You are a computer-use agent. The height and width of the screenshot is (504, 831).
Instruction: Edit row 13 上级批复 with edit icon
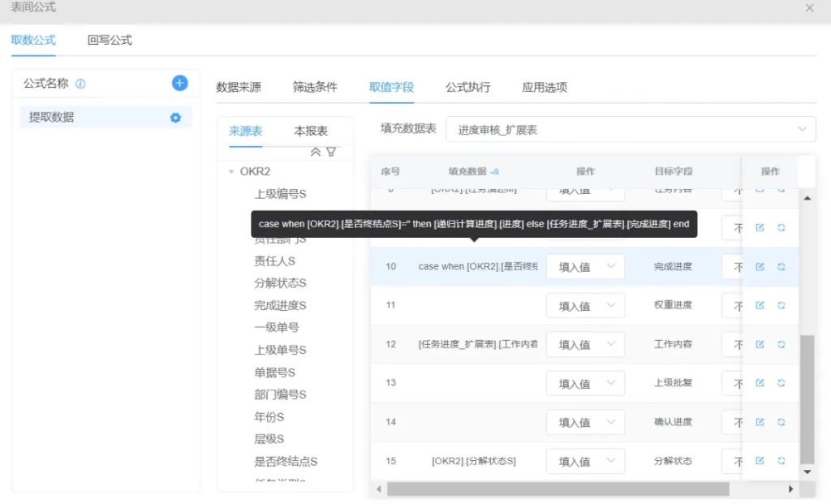(x=760, y=382)
